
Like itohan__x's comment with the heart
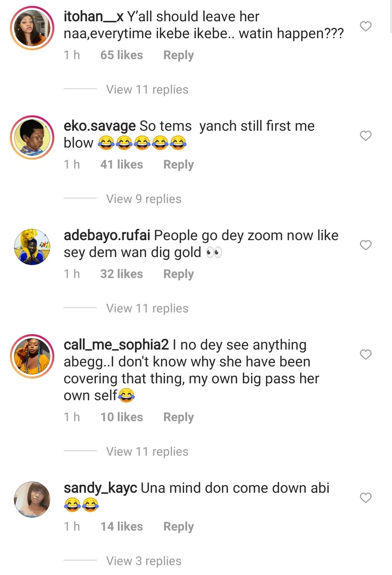(x=366, y=26)
